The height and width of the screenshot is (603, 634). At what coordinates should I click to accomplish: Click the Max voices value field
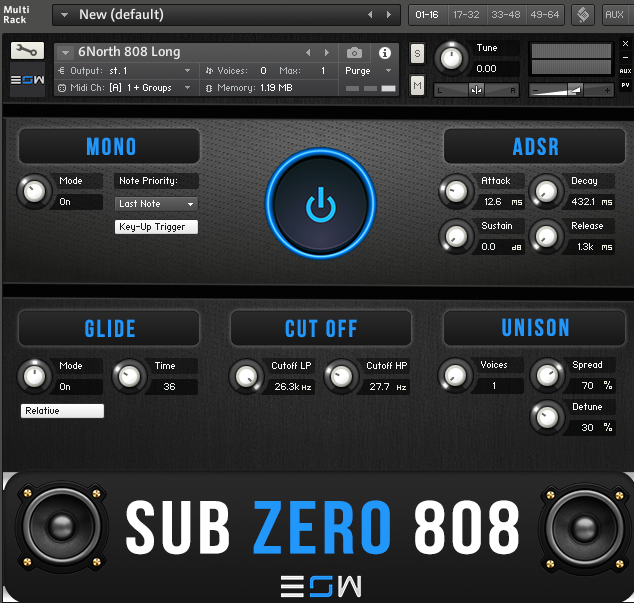pos(323,71)
